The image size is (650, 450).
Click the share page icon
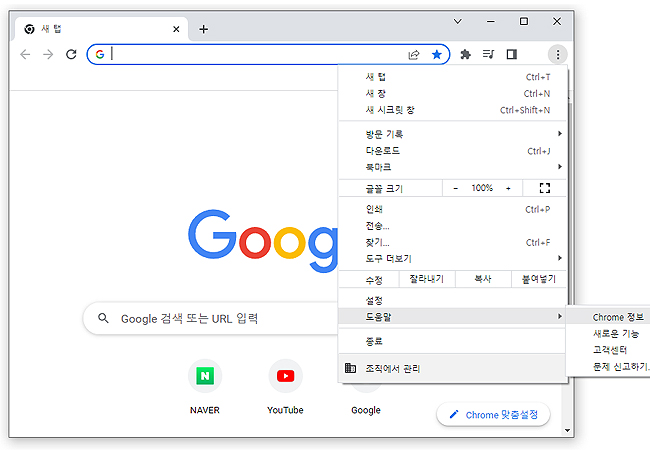pos(414,54)
